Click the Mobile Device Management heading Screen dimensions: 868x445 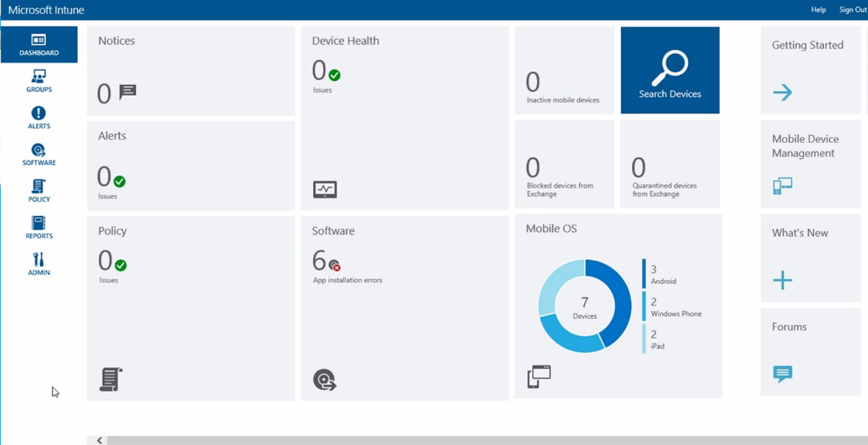pos(805,146)
